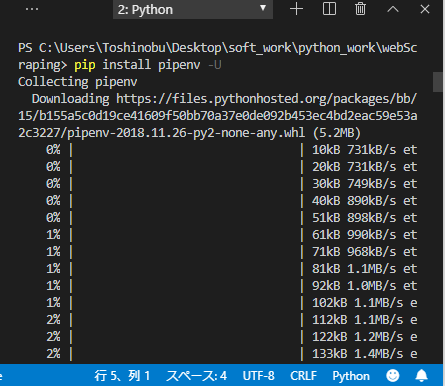Change indentation via 'スペース: 4' status
Screen dimensions: 445x386
(197, 376)
